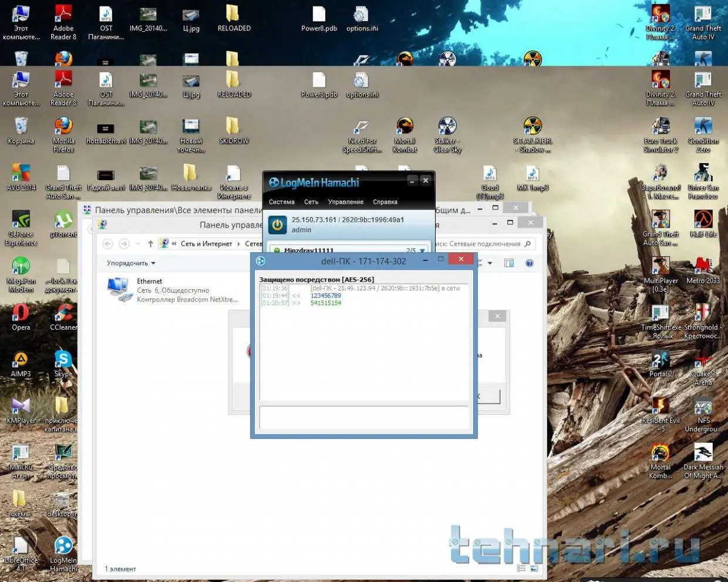Open AIMP3 player shortcut
This screenshot has width=728, height=582.
(21, 364)
